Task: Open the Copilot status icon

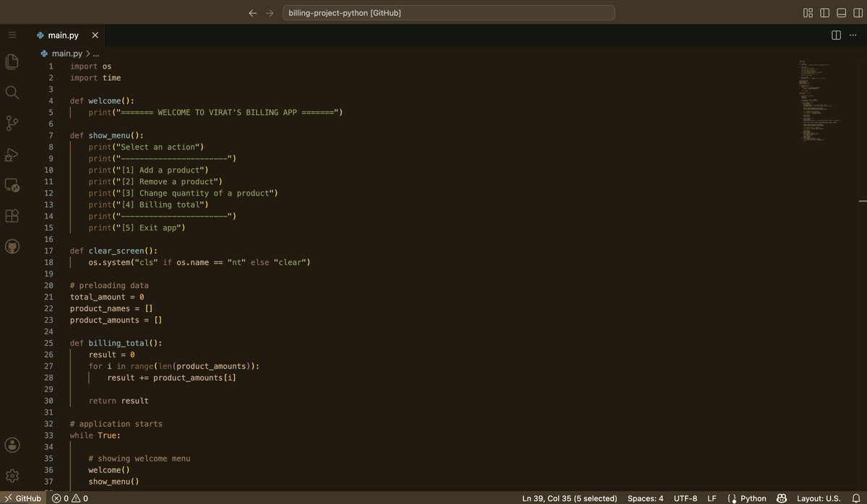Action: pyautogui.click(x=781, y=498)
